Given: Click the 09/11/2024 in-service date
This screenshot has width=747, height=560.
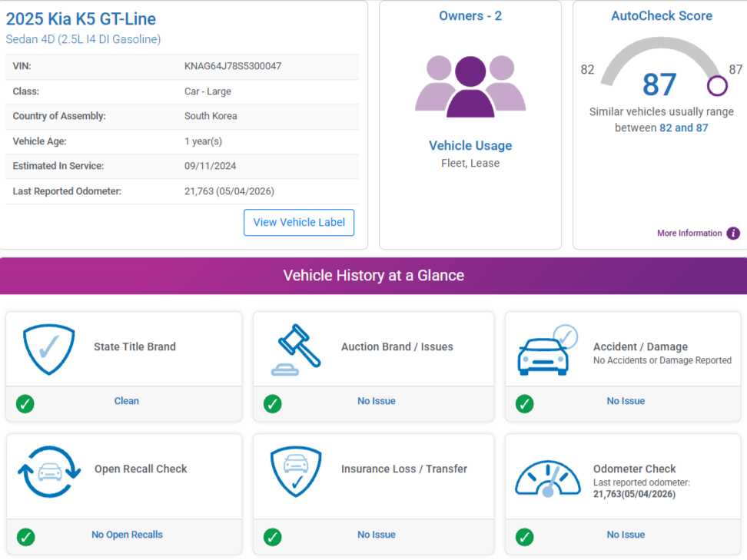Looking at the screenshot, I should click(210, 166).
